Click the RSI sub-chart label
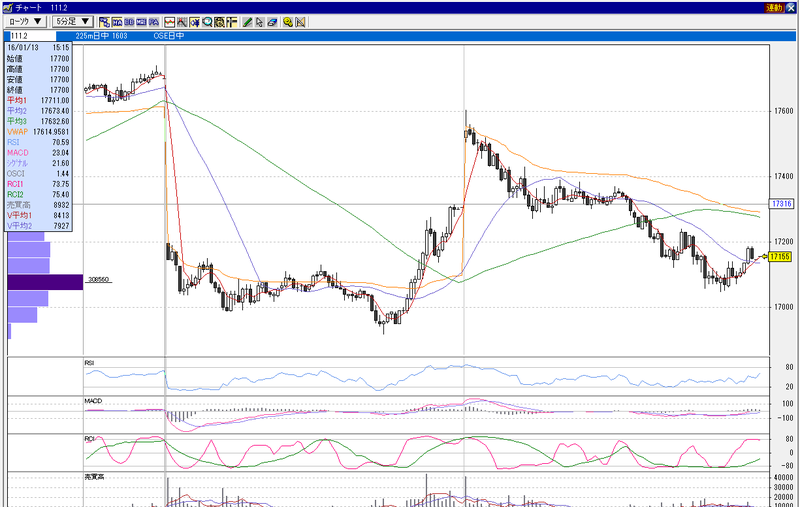The width and height of the screenshot is (800, 507). point(89,363)
